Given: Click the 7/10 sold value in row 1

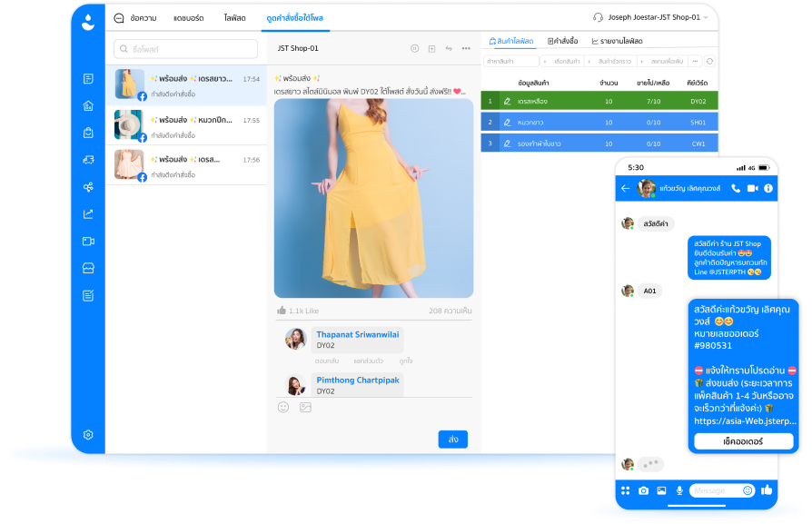Looking at the screenshot, I should [x=653, y=102].
